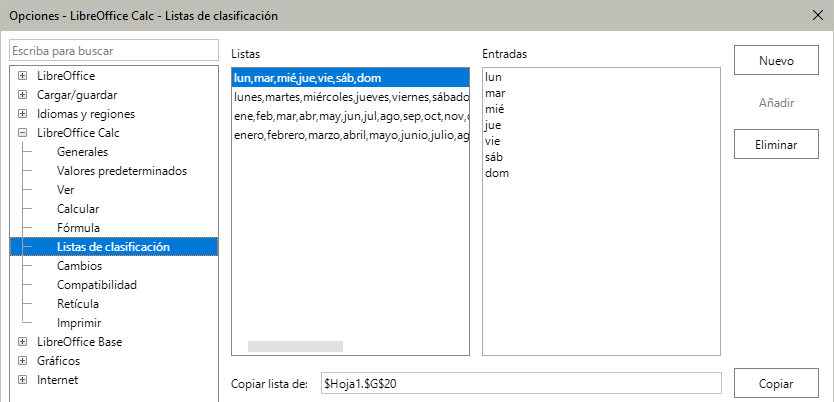Click the Internet label in tree

57,380
